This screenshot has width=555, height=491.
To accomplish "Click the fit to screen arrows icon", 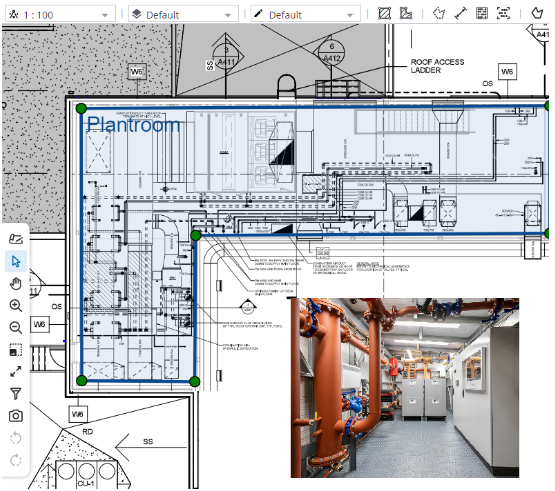I will 16,372.
